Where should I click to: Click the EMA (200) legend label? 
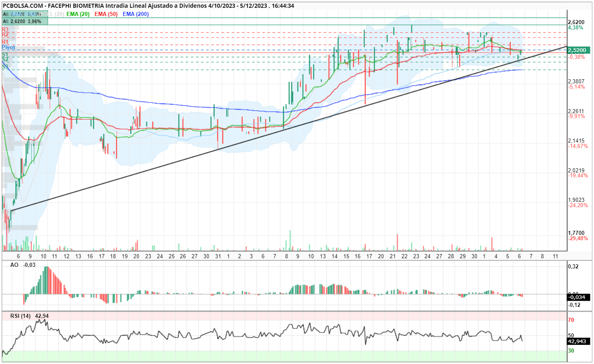coord(136,14)
